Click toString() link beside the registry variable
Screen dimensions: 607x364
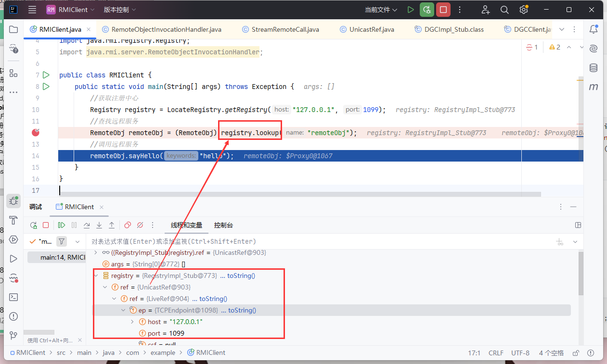pyautogui.click(x=241, y=276)
